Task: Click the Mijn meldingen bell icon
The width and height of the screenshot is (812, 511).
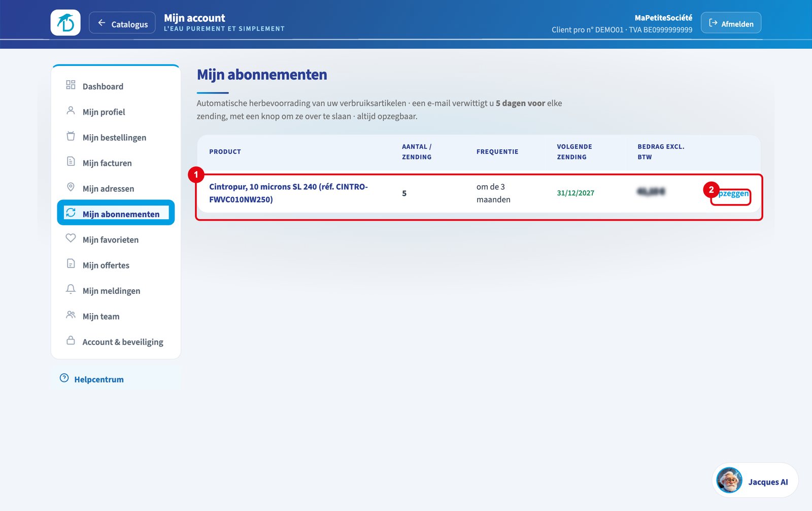Action: pos(71,289)
